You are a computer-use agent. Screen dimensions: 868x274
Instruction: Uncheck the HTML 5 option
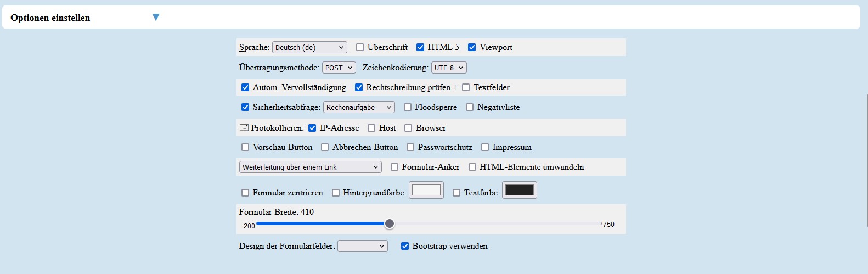[x=420, y=47]
